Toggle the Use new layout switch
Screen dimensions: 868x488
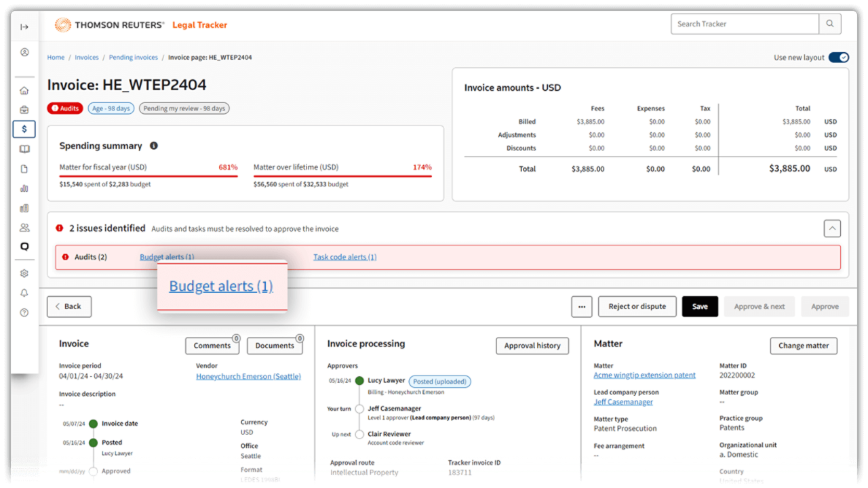[838, 58]
